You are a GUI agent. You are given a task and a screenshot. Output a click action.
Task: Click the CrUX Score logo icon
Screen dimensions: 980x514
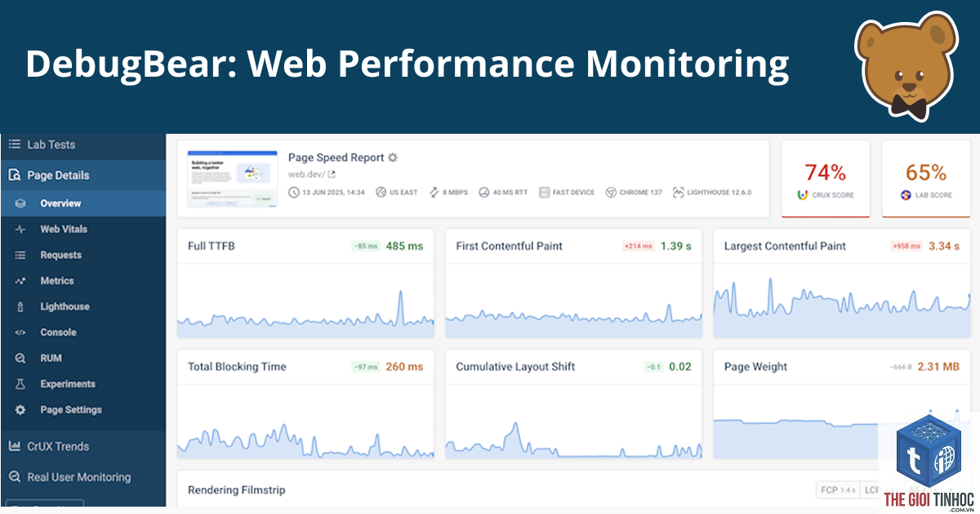[x=803, y=195]
